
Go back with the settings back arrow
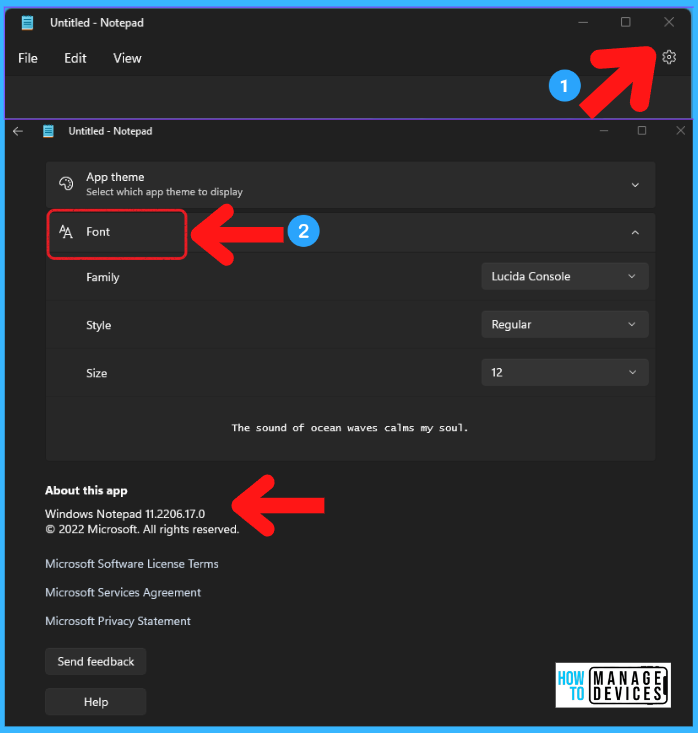[x=18, y=131]
